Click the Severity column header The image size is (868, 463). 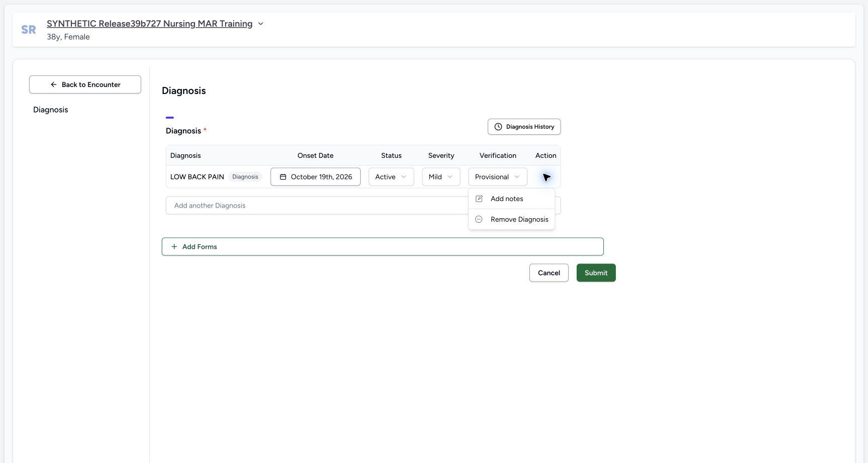tap(441, 156)
